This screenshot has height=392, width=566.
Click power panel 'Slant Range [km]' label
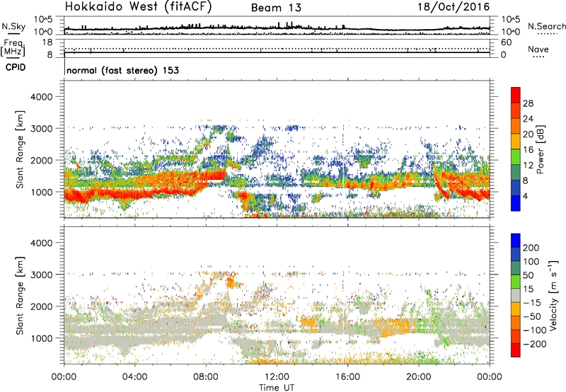click(20, 149)
